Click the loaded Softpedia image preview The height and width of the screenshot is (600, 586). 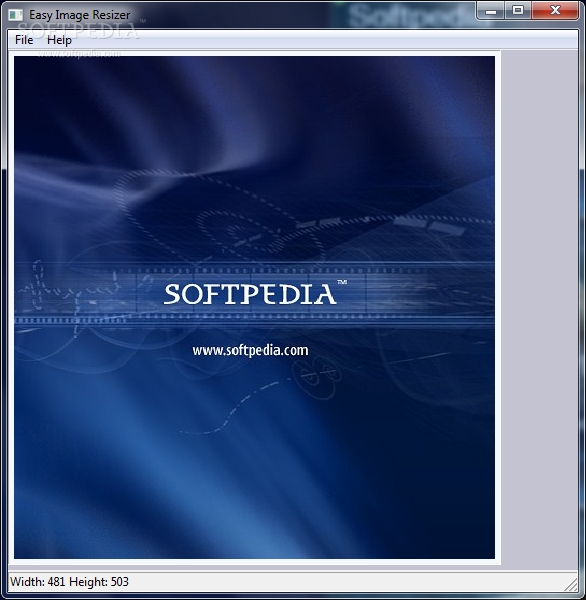click(254, 307)
